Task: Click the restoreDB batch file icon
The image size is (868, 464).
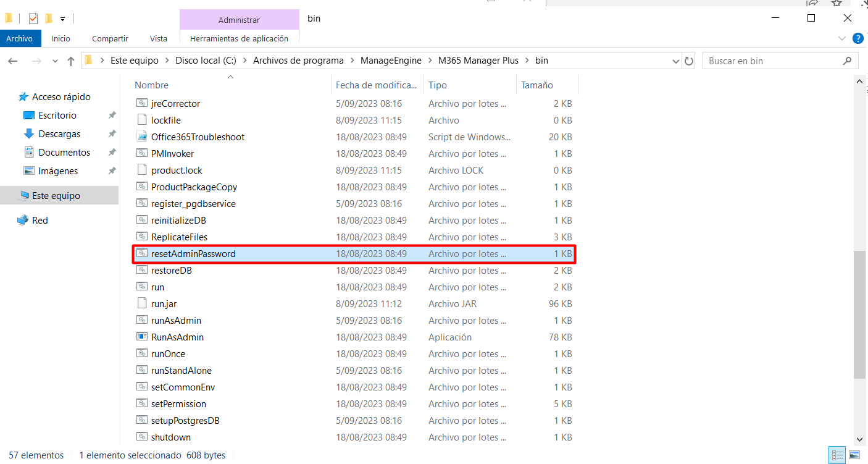Action: point(142,270)
